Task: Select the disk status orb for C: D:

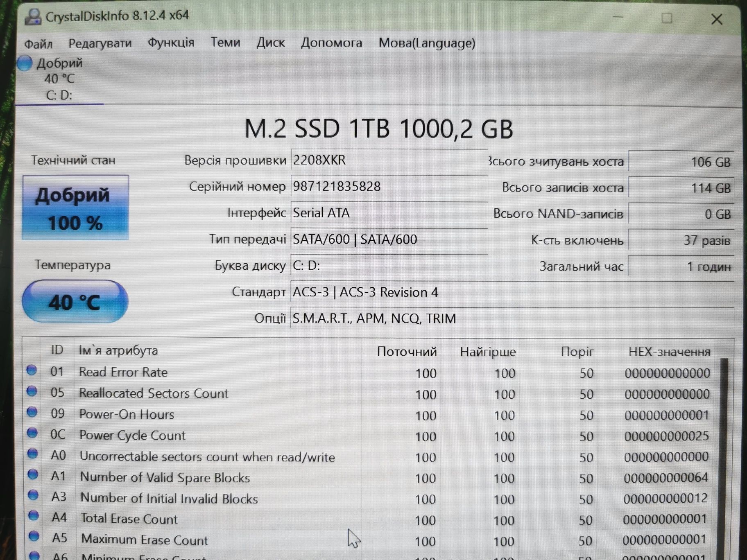Action: tap(24, 63)
